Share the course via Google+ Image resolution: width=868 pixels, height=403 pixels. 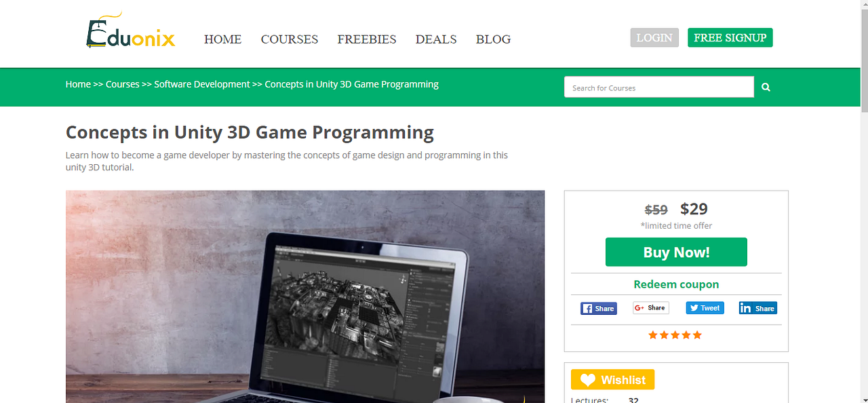pyautogui.click(x=650, y=307)
